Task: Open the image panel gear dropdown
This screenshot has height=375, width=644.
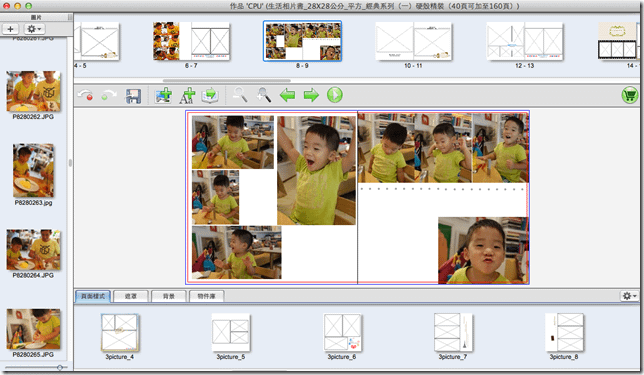Action: pyautogui.click(x=34, y=29)
